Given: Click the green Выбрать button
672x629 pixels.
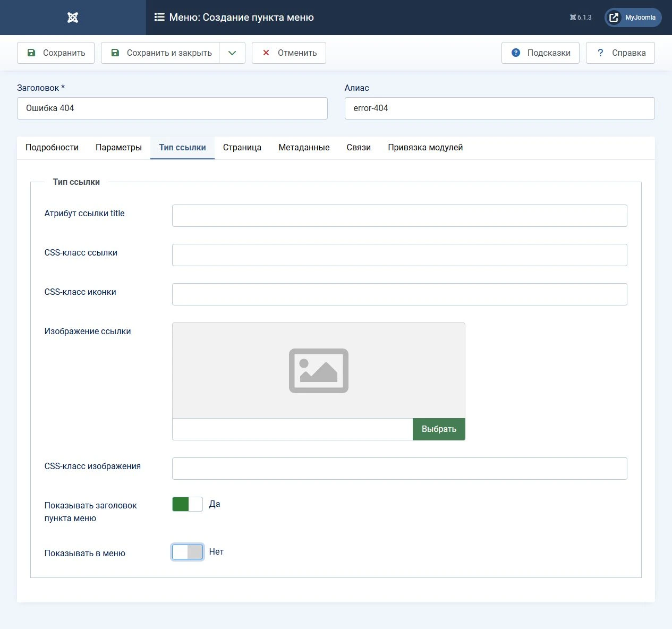Looking at the screenshot, I should pos(439,429).
